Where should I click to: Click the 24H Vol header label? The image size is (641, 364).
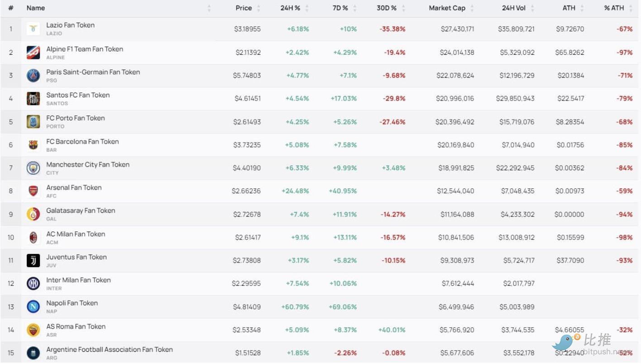coord(515,8)
